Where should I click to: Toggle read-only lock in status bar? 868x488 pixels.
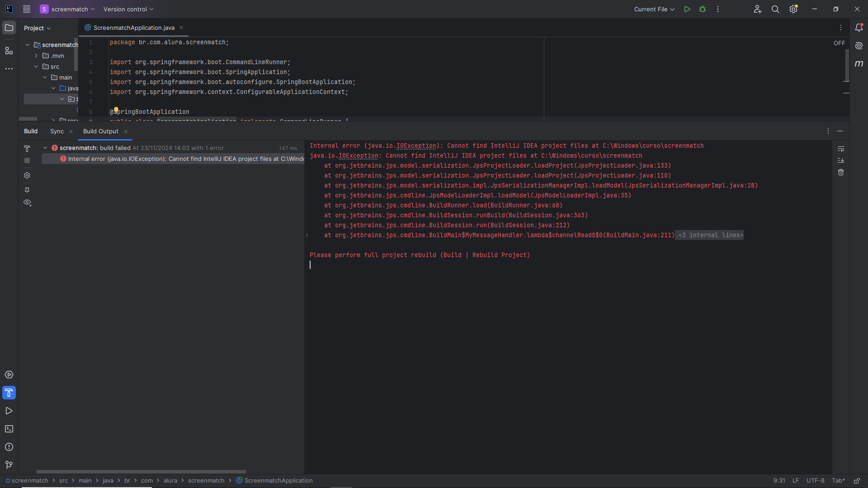[857, 481]
